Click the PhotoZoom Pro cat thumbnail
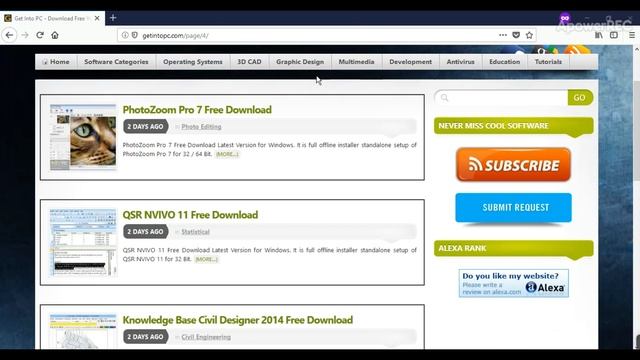The height and width of the screenshot is (360, 640). point(83,137)
